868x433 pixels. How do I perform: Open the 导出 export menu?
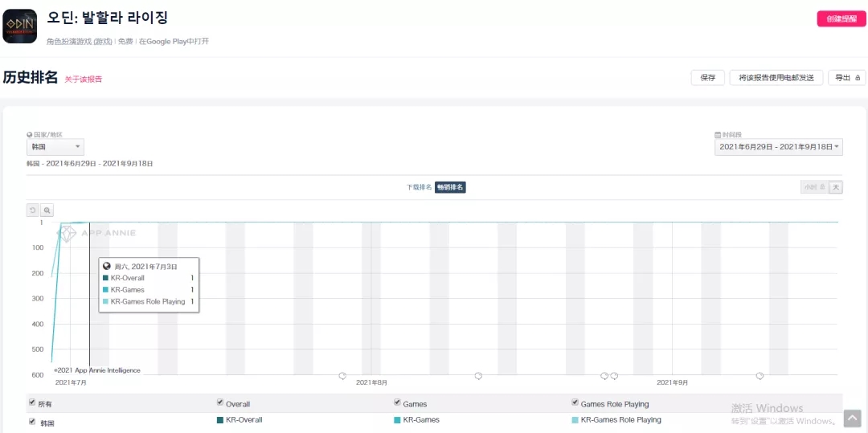click(846, 78)
